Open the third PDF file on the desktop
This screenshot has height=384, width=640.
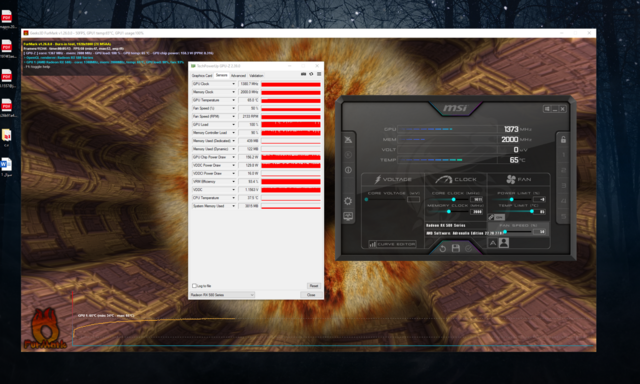click(7, 76)
